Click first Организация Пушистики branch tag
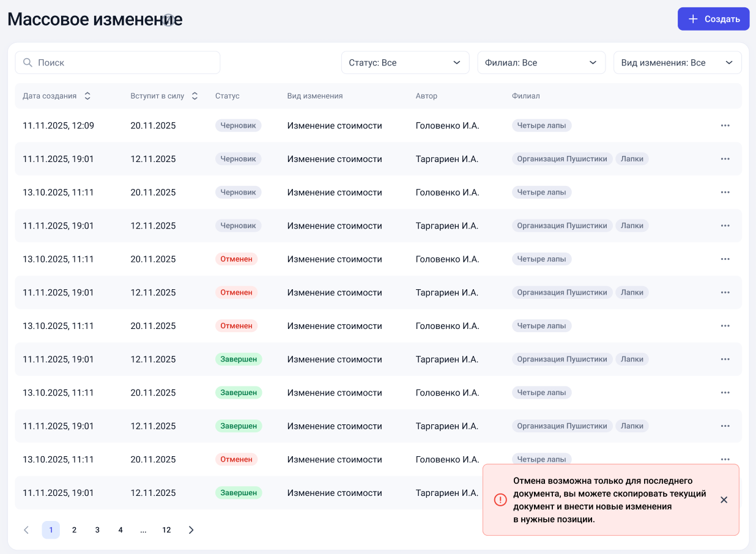Screen dimensions: 756x554 click(x=562, y=159)
